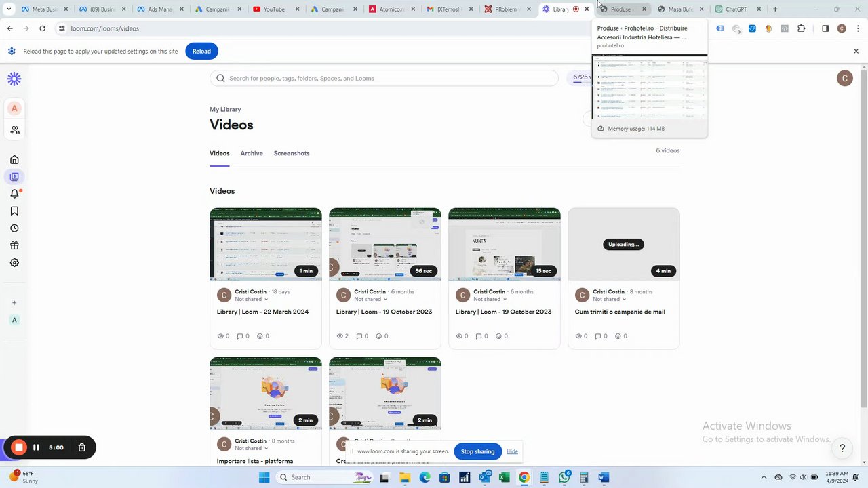Open WhatsApp from the taskbar
This screenshot has height=488, width=868.
[x=564, y=477]
